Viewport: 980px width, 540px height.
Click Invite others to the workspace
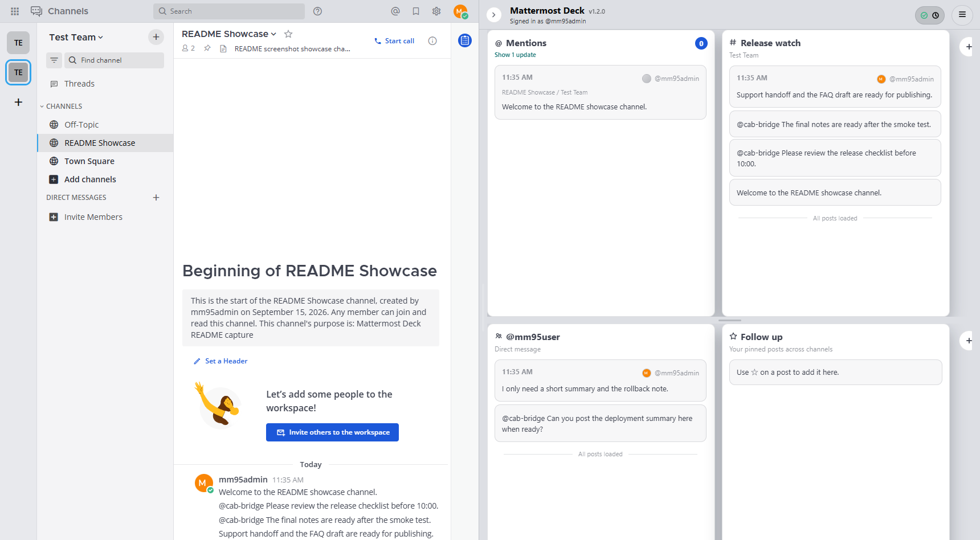point(332,432)
